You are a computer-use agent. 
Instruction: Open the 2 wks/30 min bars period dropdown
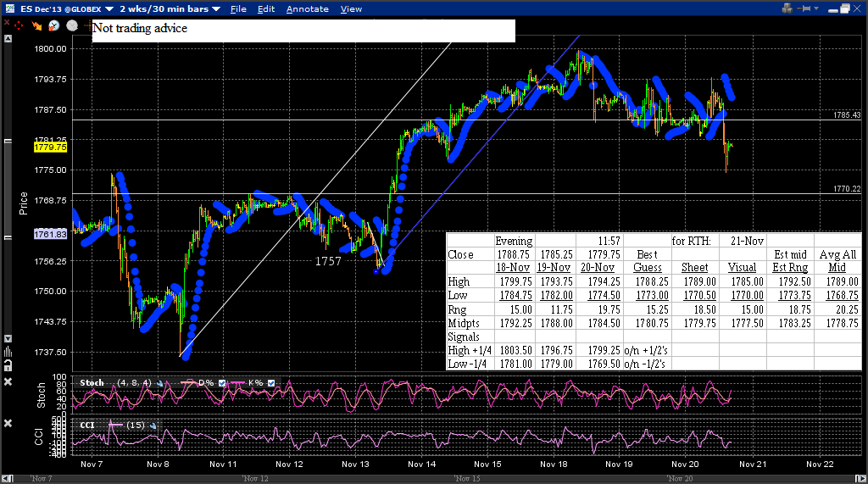[216, 8]
